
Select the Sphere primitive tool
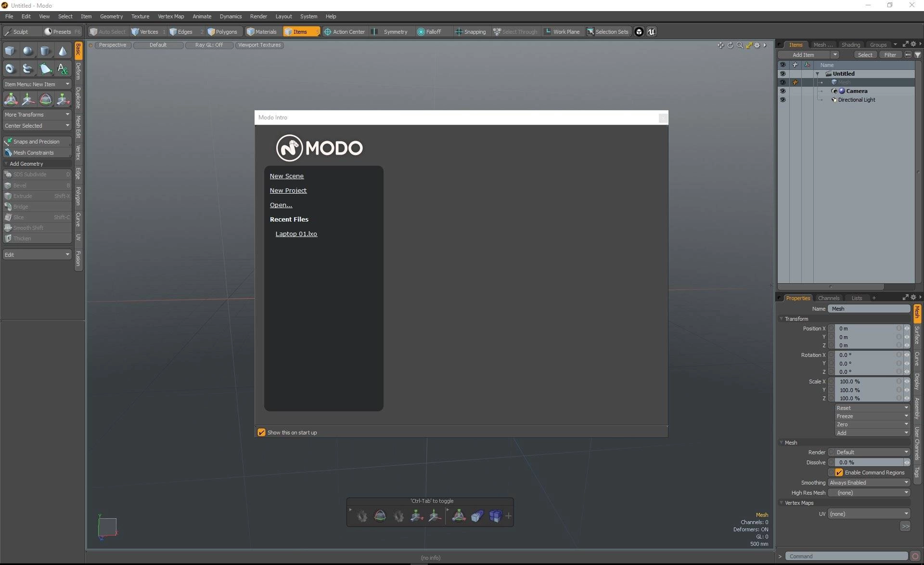[x=28, y=51]
